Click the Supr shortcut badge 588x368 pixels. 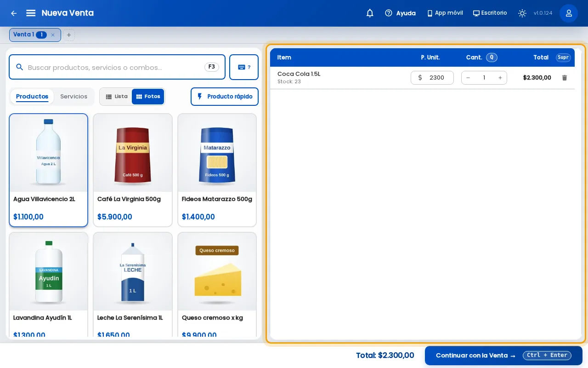point(563,57)
